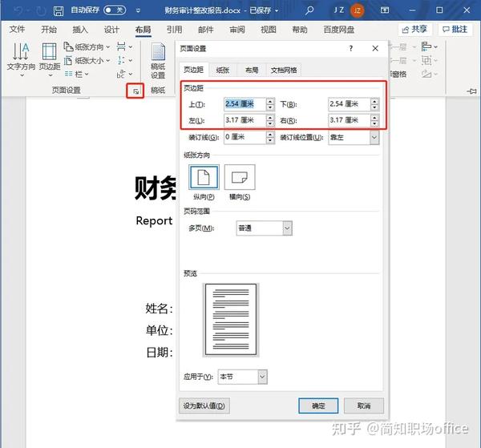This screenshot has height=448, width=481.
Task: Switch to the 百度网盘 tab
Action: [338, 30]
